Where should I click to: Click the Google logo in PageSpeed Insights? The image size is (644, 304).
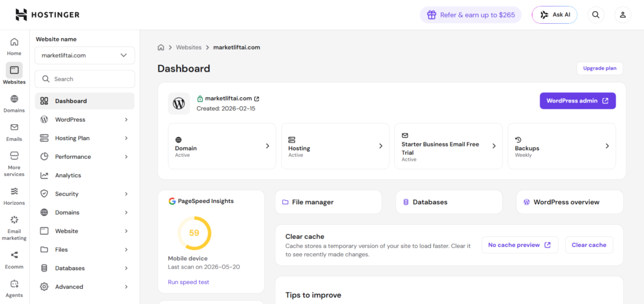click(x=172, y=201)
